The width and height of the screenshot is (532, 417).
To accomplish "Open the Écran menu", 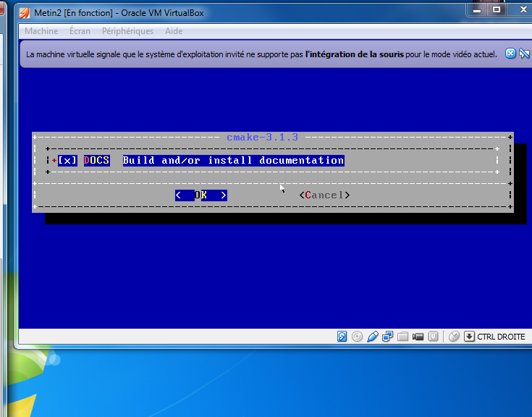I will click(80, 31).
